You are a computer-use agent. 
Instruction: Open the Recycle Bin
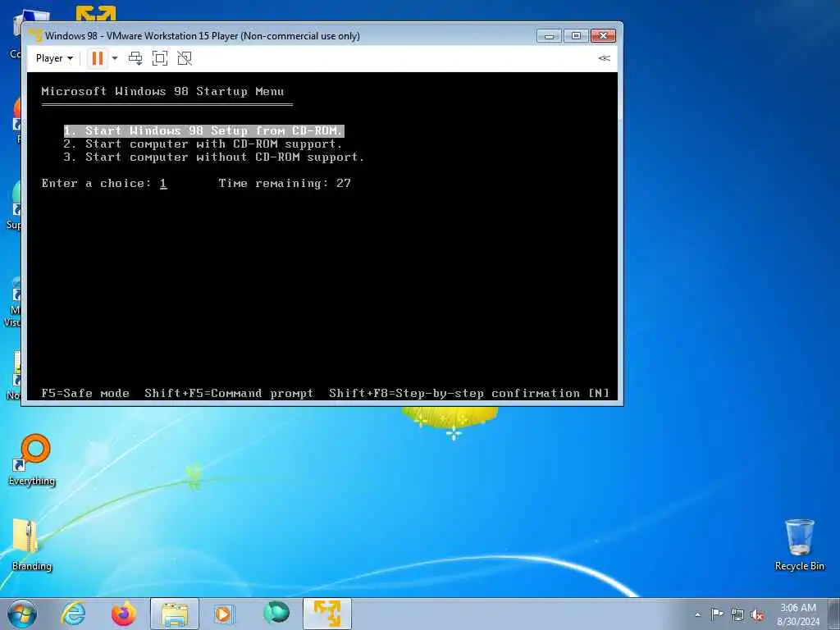[x=799, y=545]
